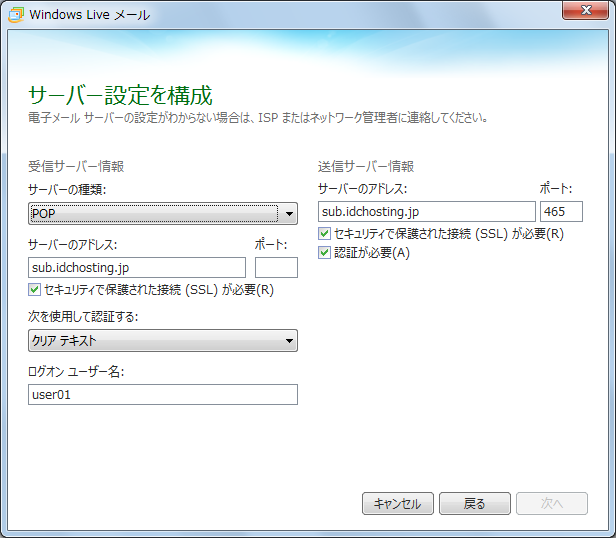Click the サーバー設定を構成 heading

tap(120, 95)
